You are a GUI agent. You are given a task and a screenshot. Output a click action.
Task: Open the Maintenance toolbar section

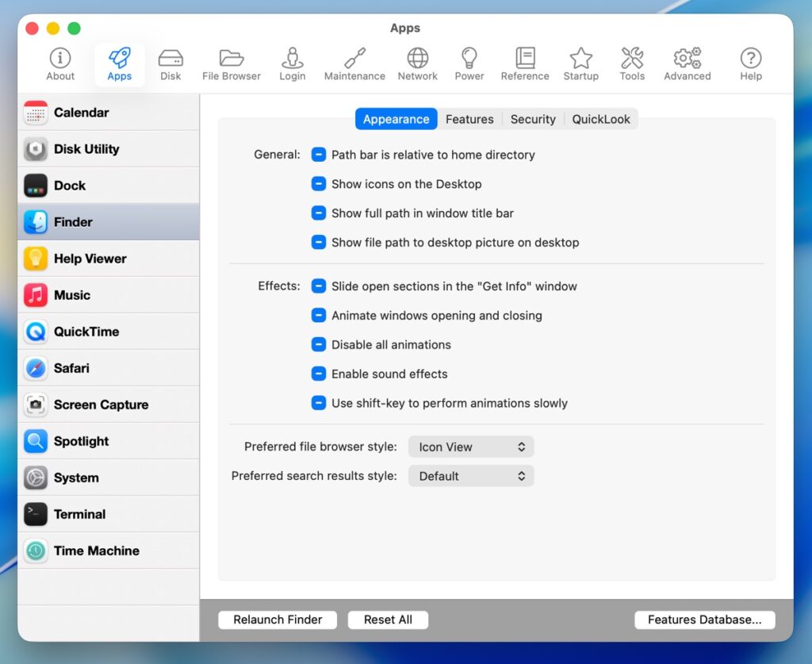tap(354, 64)
